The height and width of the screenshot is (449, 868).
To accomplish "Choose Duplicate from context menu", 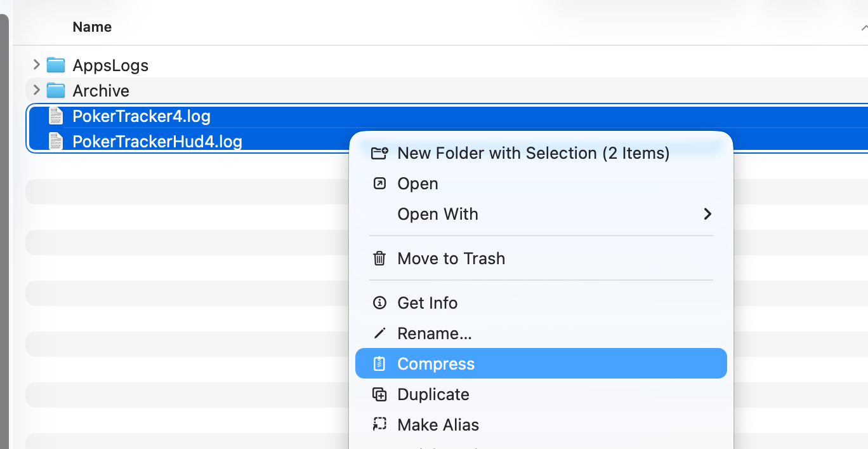I will pos(541,394).
